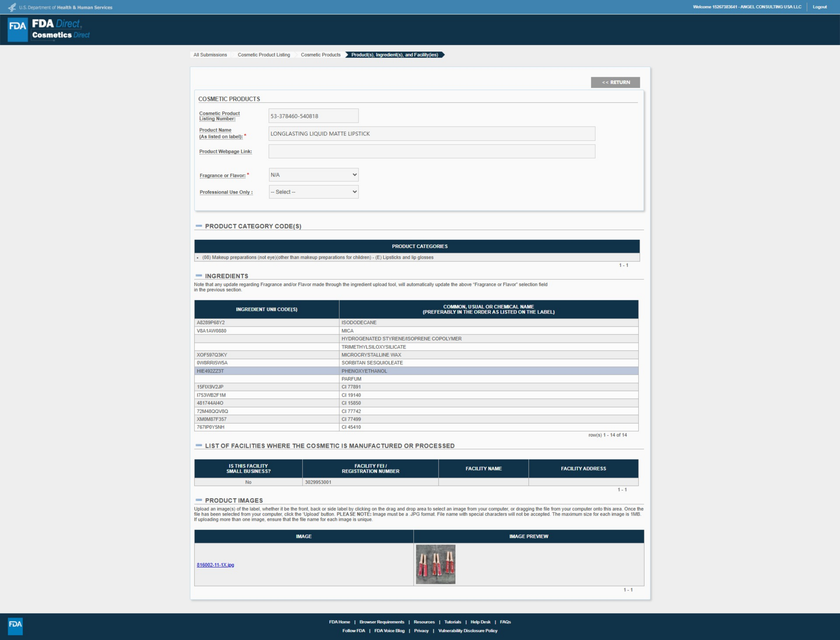This screenshot has height=640, width=840.
Task: Collapse the List of Facilities section
Action: click(198, 445)
